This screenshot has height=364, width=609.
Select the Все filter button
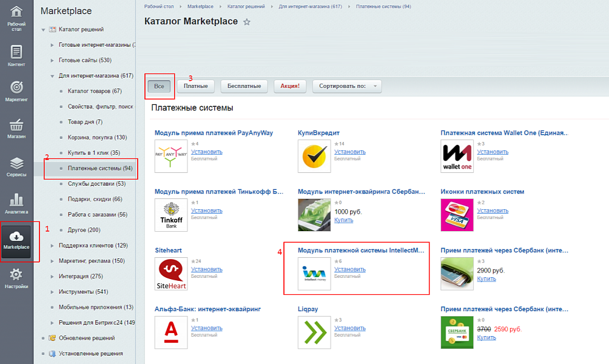159,86
